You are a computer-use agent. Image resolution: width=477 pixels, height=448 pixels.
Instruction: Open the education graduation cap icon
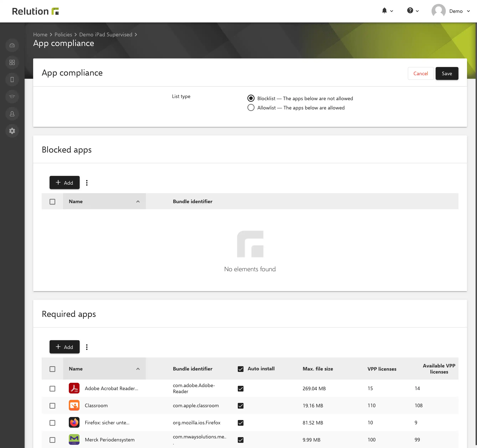(12, 96)
